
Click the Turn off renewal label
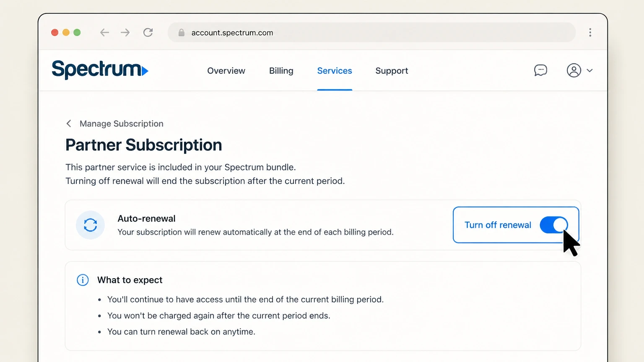[498, 225]
